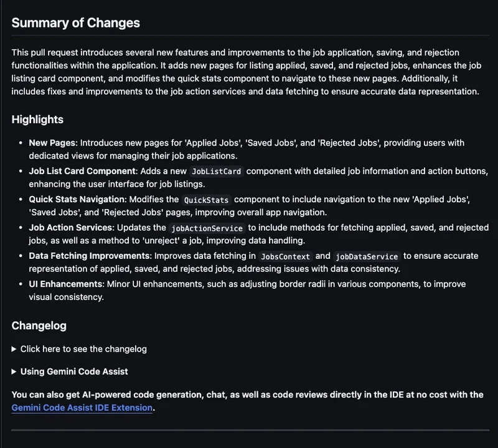
Task: Expand the 'Using Gemini Code Assist' disclosure
Action: (73, 371)
